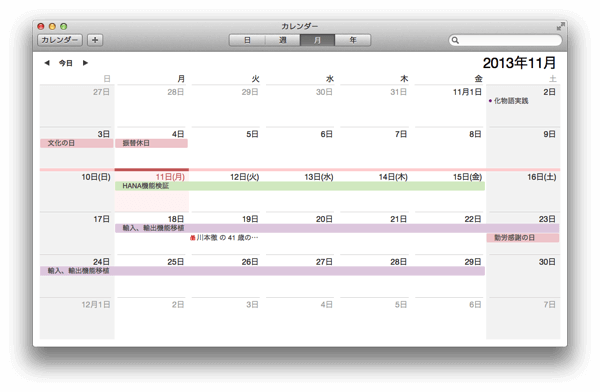Open 輸入、輸出機能移植 event starting the 24th

[x=262, y=271]
